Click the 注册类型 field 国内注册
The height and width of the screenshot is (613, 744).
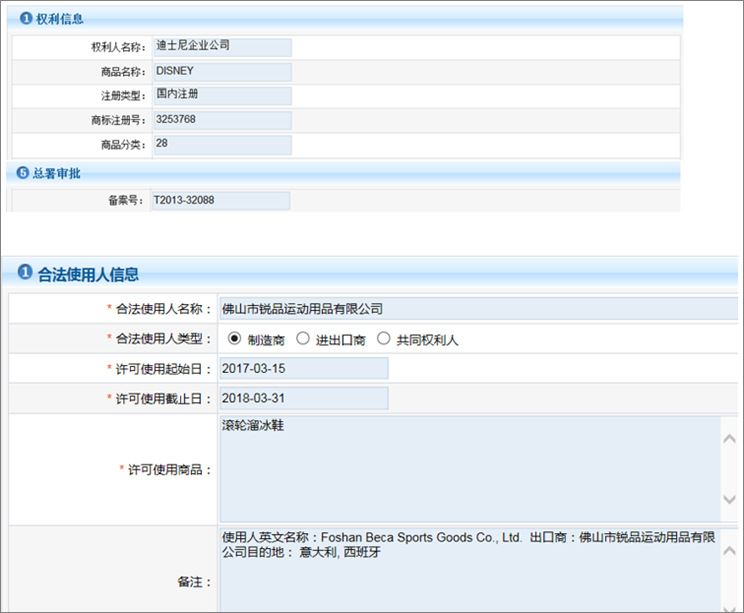coord(223,96)
